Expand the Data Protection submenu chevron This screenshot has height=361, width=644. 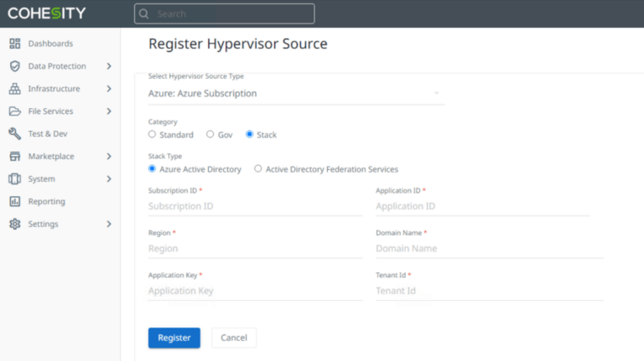point(109,66)
